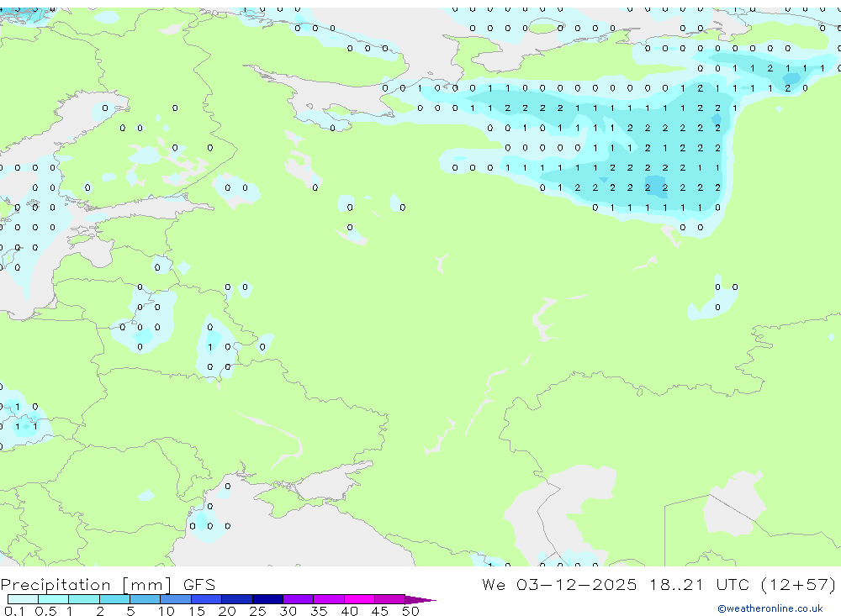Click the weekday 'We' label

click(x=493, y=584)
